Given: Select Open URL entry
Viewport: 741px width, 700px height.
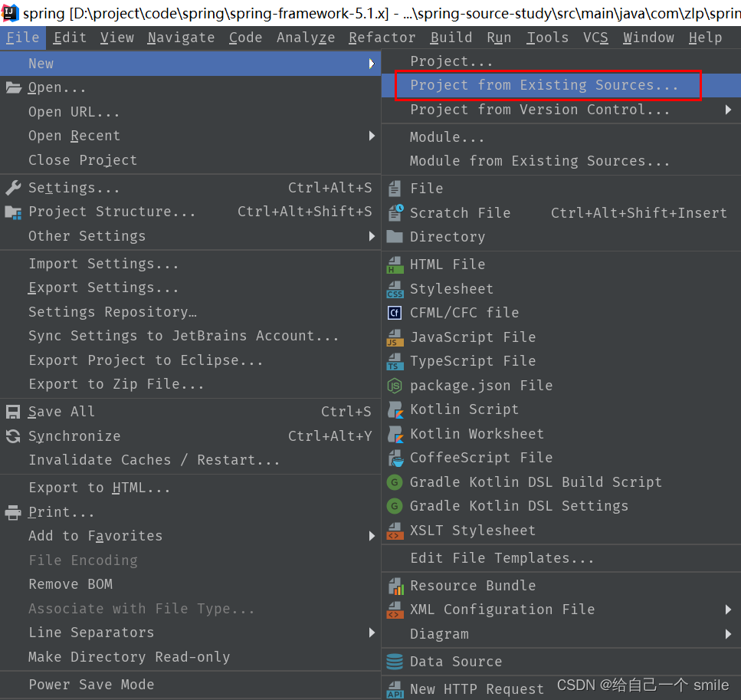Looking at the screenshot, I should click(191, 112).
